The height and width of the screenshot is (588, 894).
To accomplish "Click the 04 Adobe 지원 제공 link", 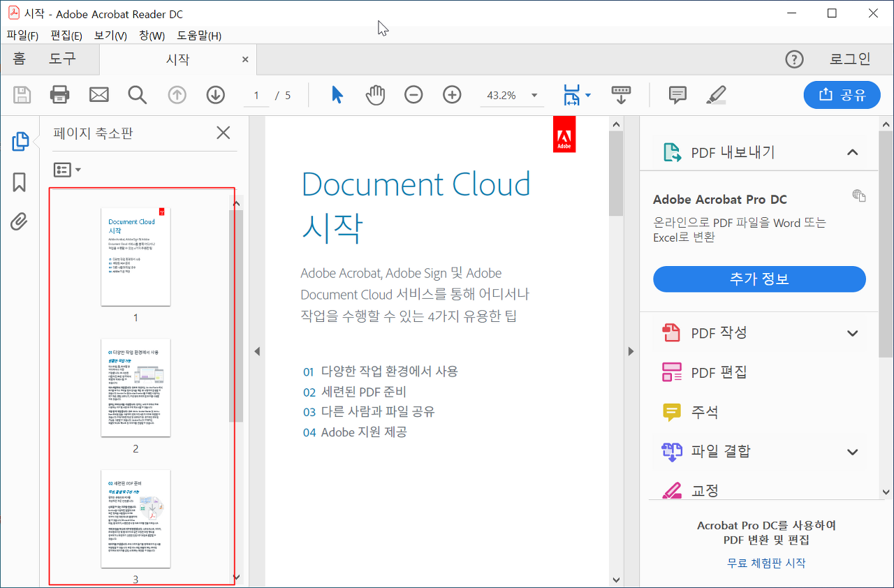I will pyautogui.click(x=355, y=432).
